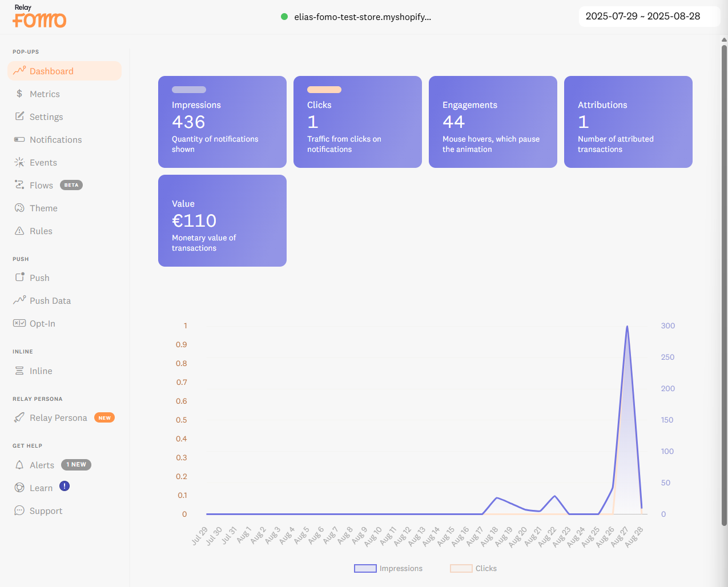This screenshot has width=728, height=587.
Task: Click the Relay Persona rocket icon
Action: point(19,417)
